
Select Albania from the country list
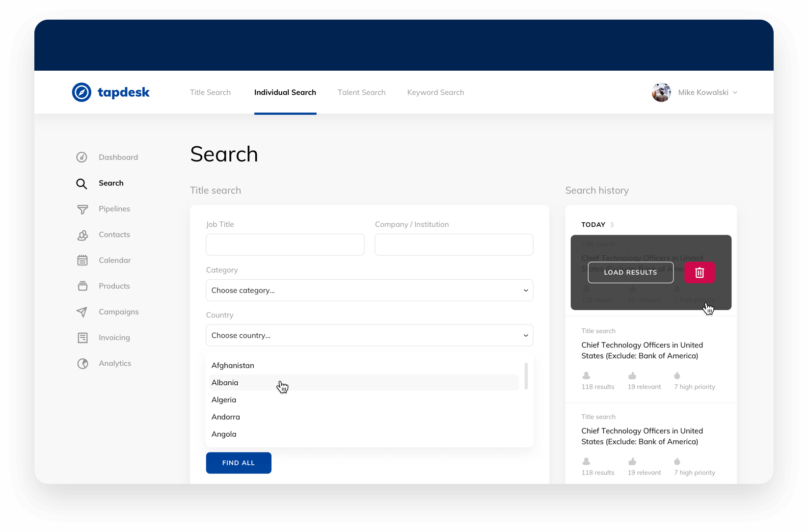point(225,383)
